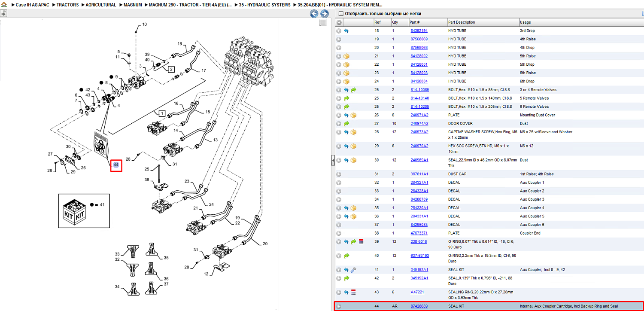Click the green arrow icon for DOOR COVER row

click(x=346, y=124)
